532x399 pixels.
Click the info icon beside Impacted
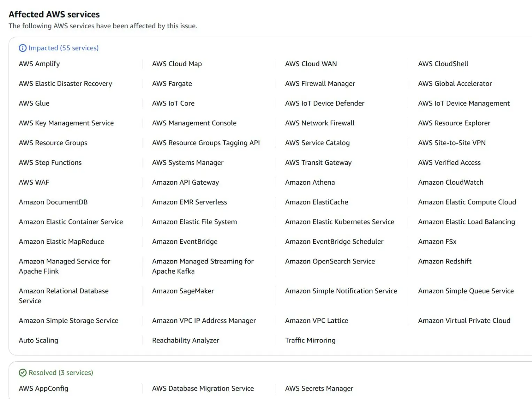[x=23, y=48]
